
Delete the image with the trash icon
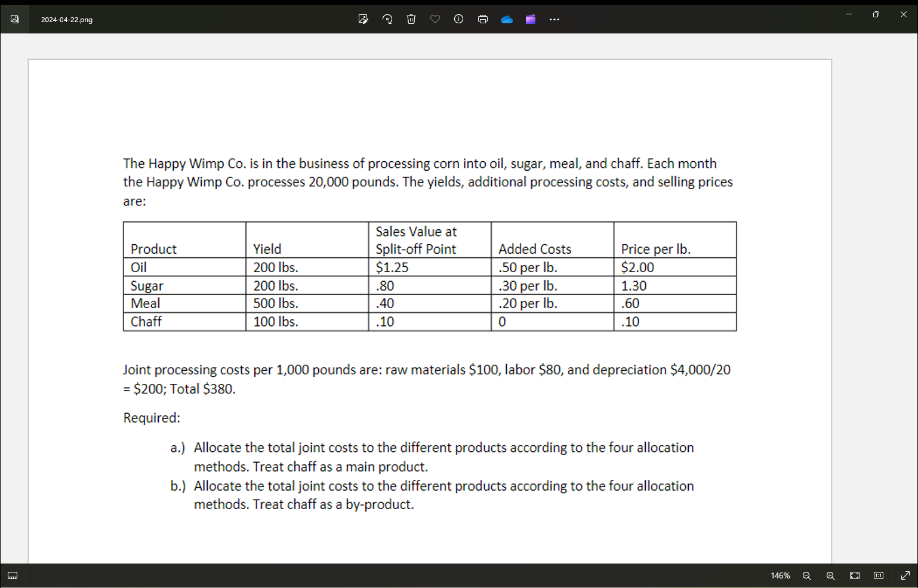[x=411, y=19]
